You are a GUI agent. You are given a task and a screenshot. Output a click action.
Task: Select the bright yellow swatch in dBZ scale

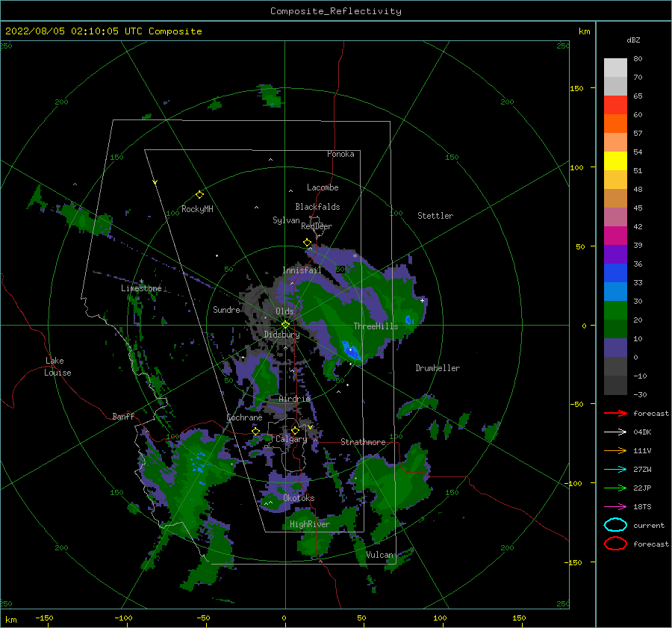pos(615,161)
